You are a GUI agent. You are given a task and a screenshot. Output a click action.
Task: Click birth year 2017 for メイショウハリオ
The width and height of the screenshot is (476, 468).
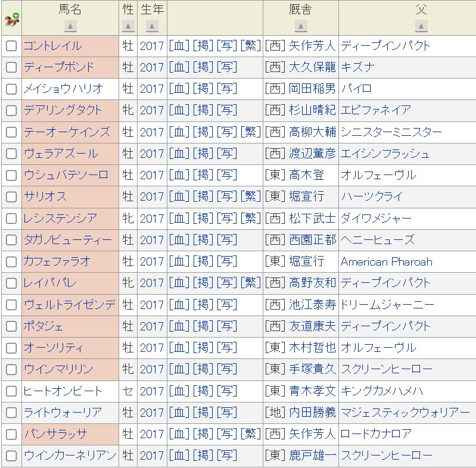coord(152,89)
